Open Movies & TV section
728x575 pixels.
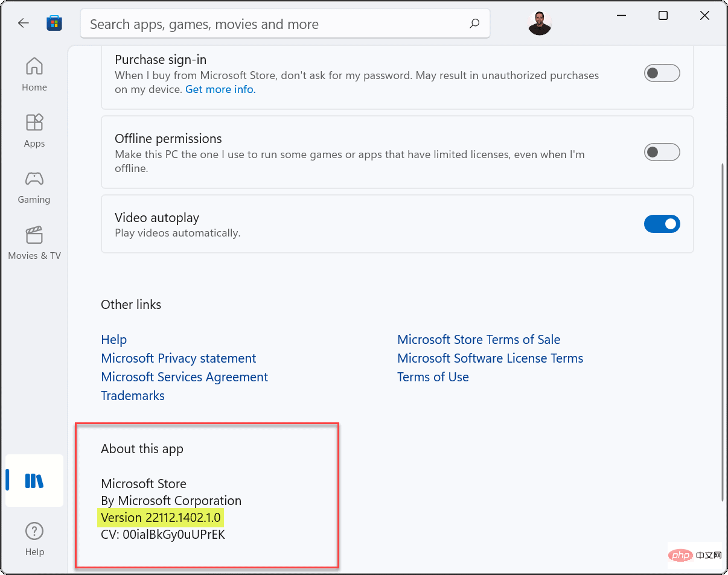click(34, 243)
